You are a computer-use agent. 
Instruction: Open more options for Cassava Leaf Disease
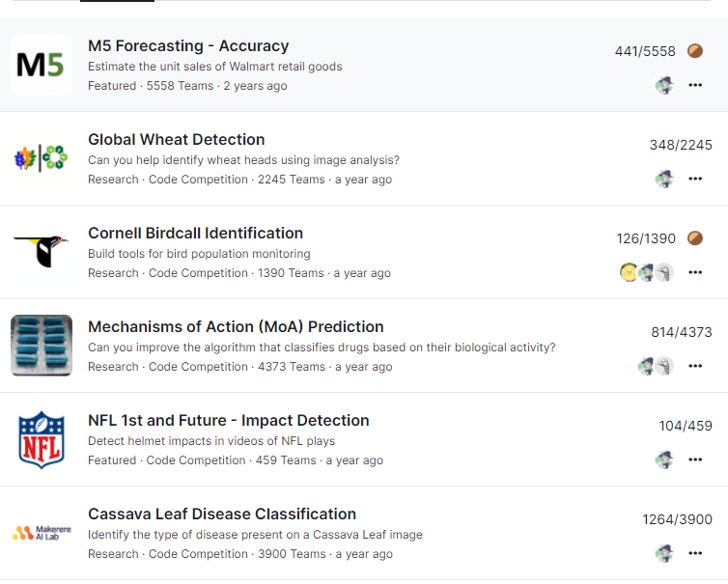pyautogui.click(x=695, y=553)
